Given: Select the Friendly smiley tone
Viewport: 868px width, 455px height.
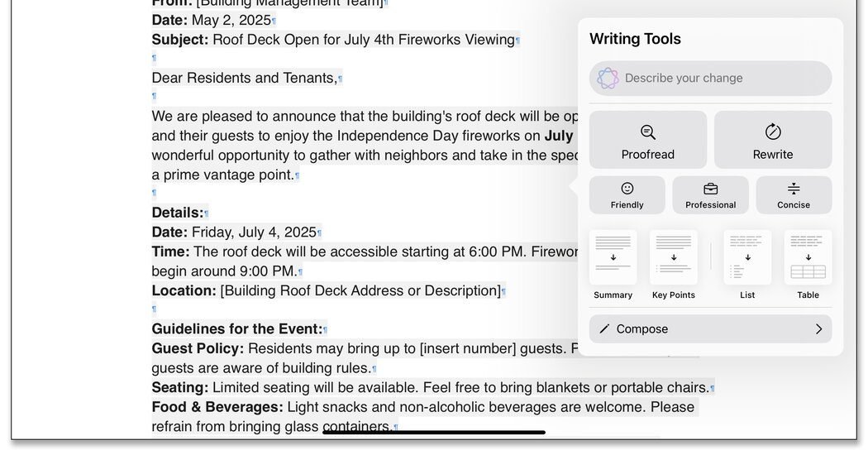Looking at the screenshot, I should (627, 195).
